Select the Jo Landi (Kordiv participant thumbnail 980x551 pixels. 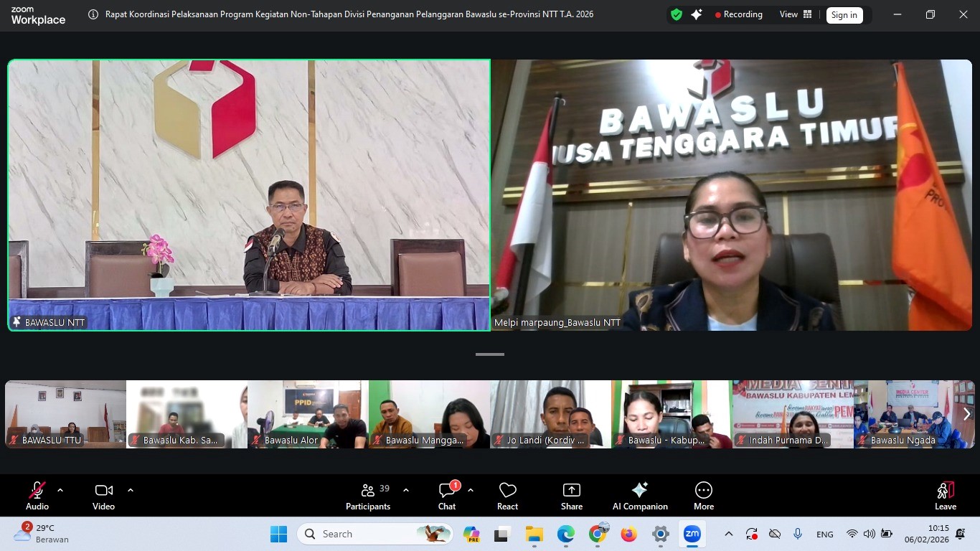tap(551, 415)
